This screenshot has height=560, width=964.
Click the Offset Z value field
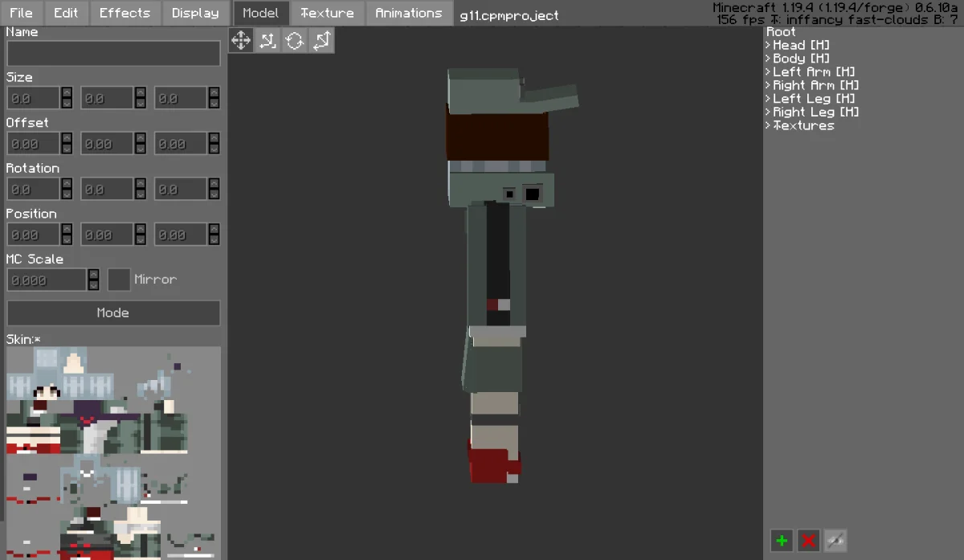pyautogui.click(x=181, y=144)
